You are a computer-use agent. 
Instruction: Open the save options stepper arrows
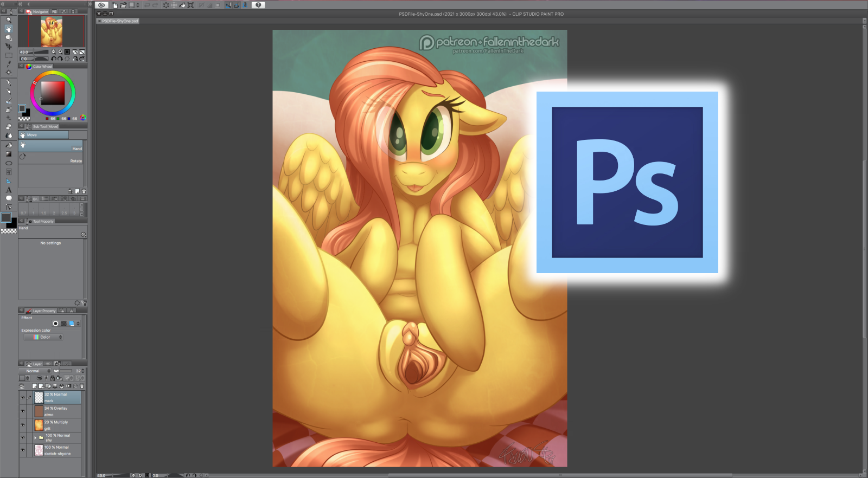click(138, 5)
